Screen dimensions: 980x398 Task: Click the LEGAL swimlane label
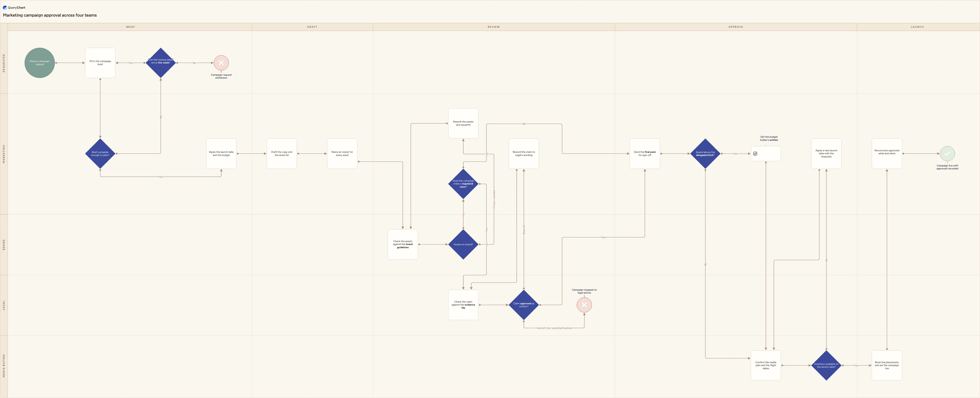[x=4, y=305]
